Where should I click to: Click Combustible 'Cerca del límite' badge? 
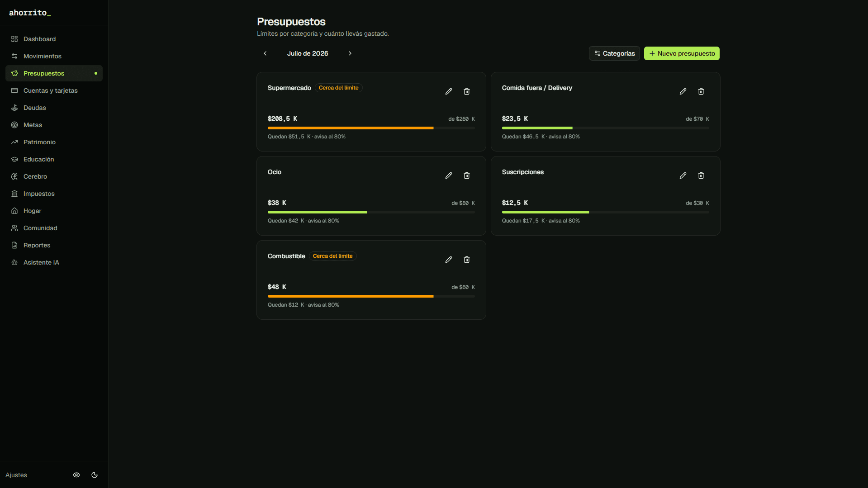tap(333, 256)
